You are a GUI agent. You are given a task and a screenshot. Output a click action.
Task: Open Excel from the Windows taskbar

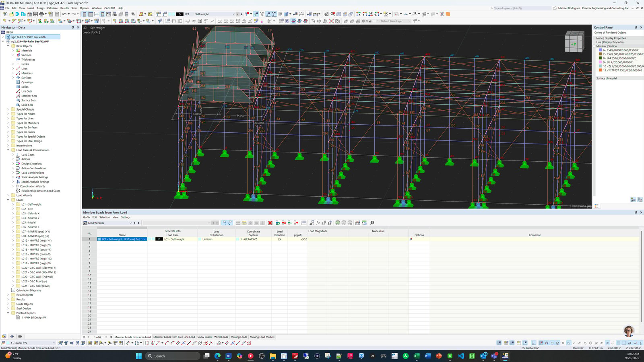pos(417,356)
